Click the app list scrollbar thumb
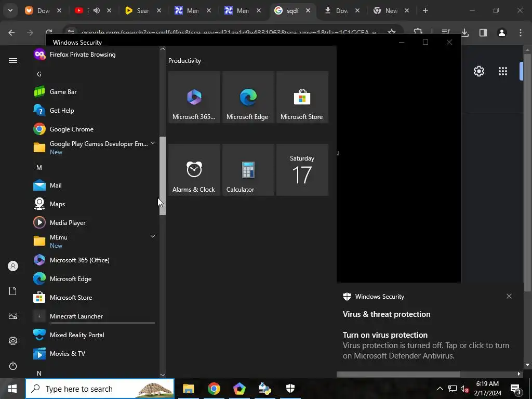Screen dimensions: 532x399 pyautogui.click(x=163, y=176)
